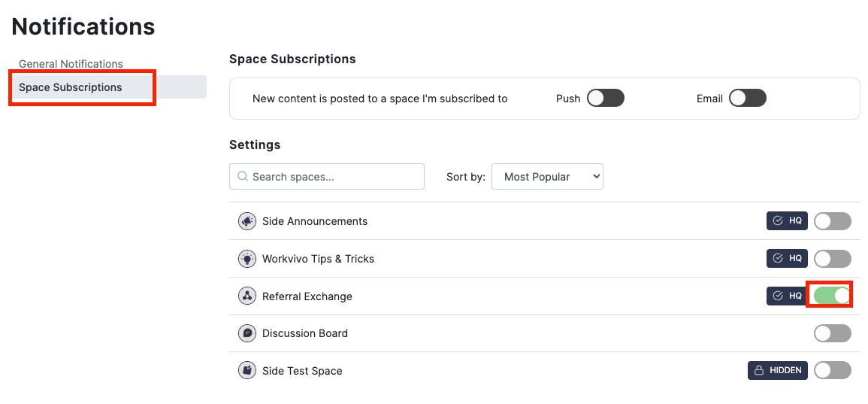Enable the Side Test Space toggle
Screen dimensions: 868x404
pos(833,370)
